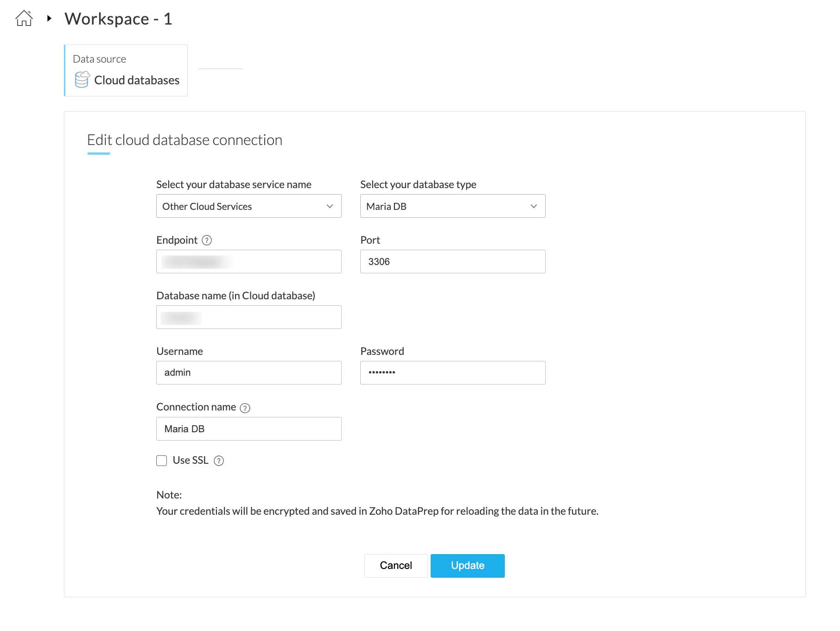Focus the Port field showing 3306
This screenshot has height=631, width=840.
pos(452,262)
